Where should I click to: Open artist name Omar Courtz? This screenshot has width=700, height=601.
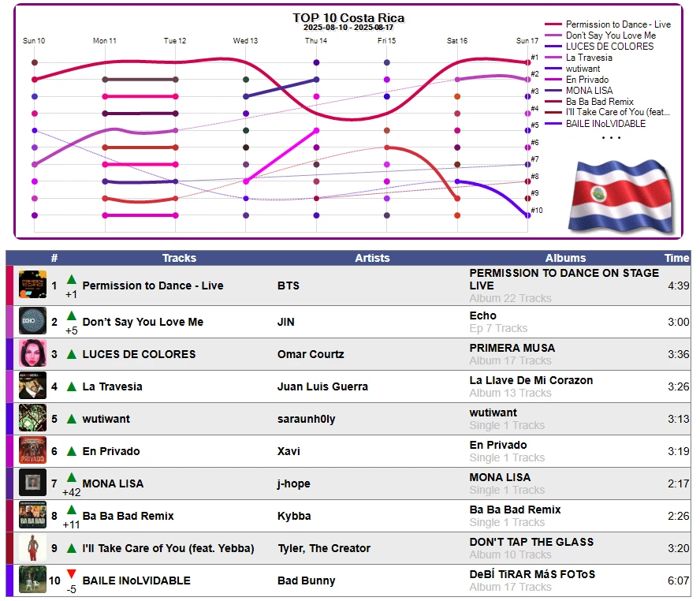click(311, 355)
